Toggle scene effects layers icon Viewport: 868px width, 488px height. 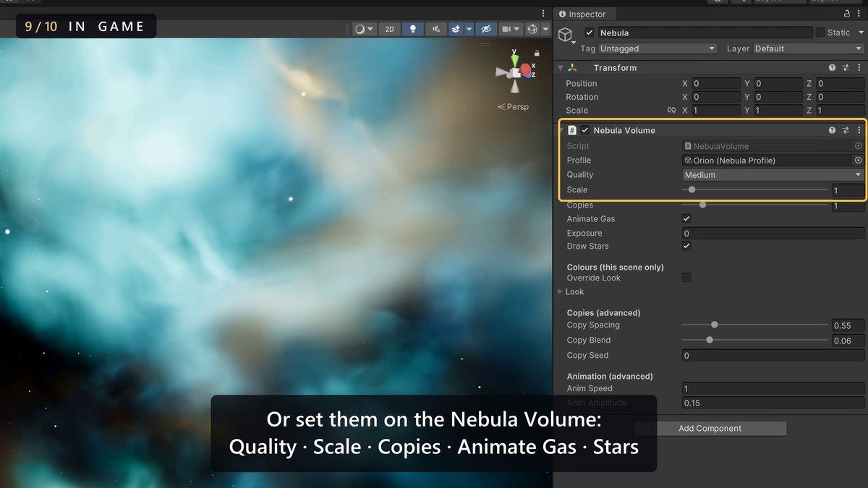456,29
